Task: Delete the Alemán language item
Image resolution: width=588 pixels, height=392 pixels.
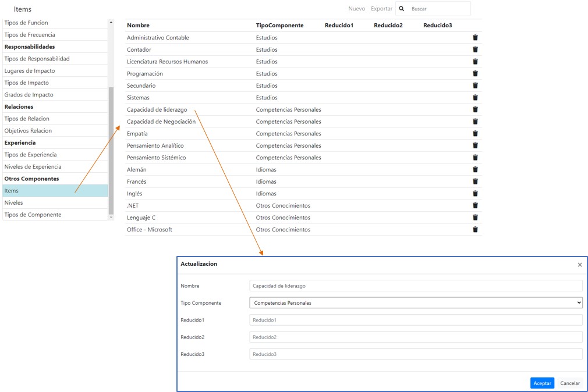Action: [475, 170]
